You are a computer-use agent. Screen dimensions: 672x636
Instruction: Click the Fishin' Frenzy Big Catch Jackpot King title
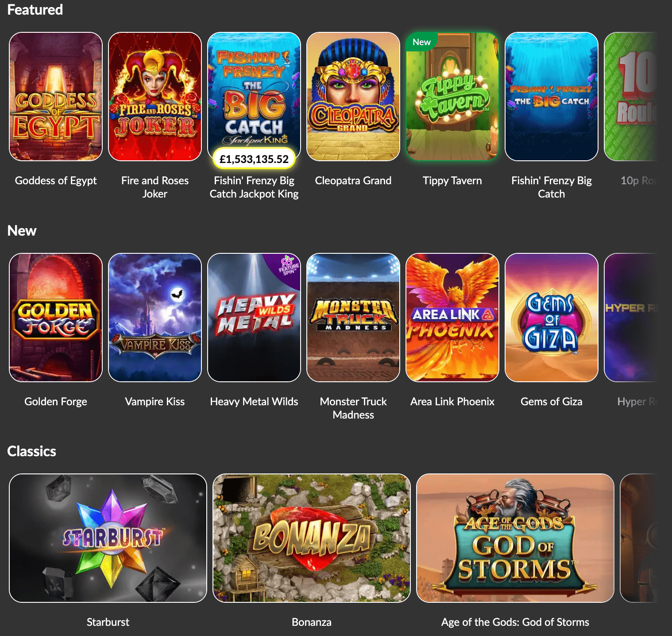point(254,187)
